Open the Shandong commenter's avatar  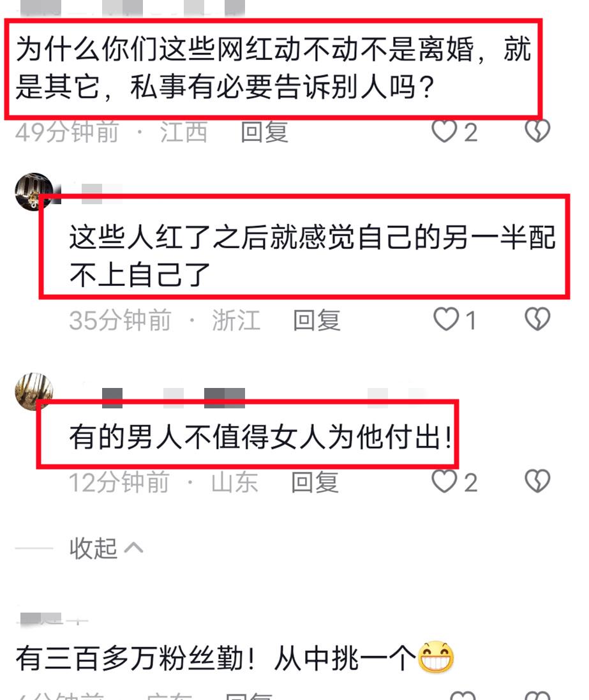point(34,392)
